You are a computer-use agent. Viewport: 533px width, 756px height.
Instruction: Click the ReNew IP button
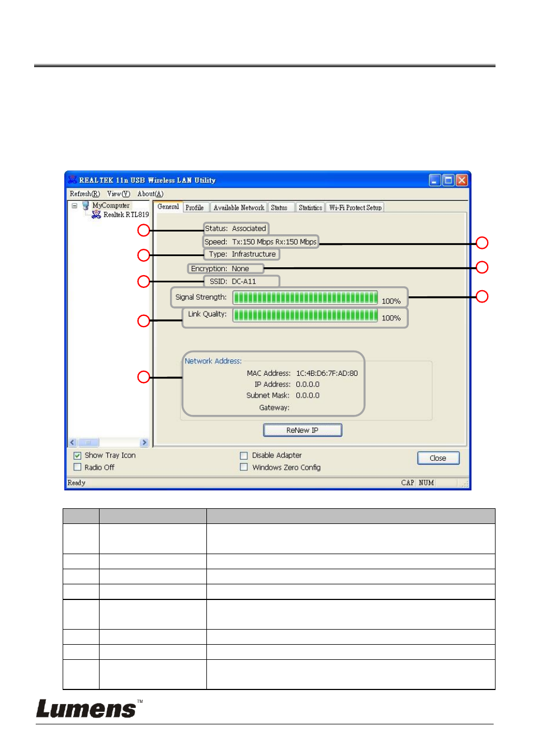pyautogui.click(x=303, y=430)
